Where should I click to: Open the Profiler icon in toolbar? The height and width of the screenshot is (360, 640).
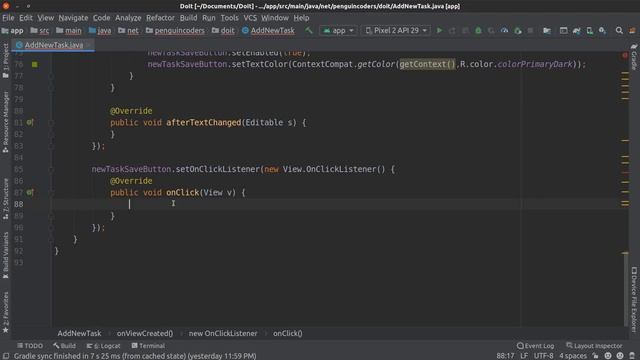pos(504,30)
